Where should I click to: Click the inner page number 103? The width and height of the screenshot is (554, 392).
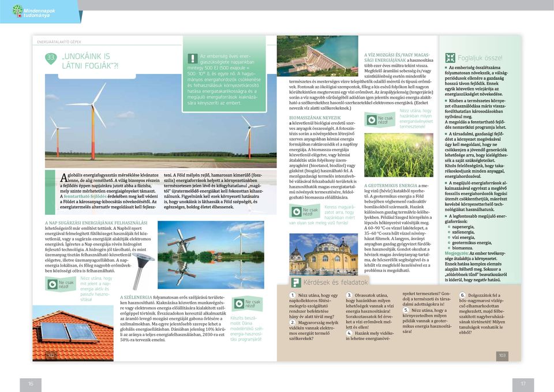click(x=503, y=355)
